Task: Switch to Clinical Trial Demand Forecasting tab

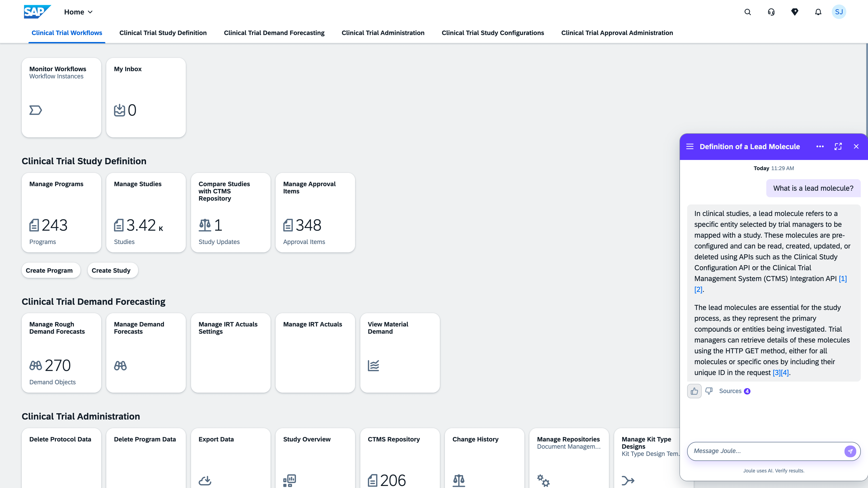Action: coord(274,33)
